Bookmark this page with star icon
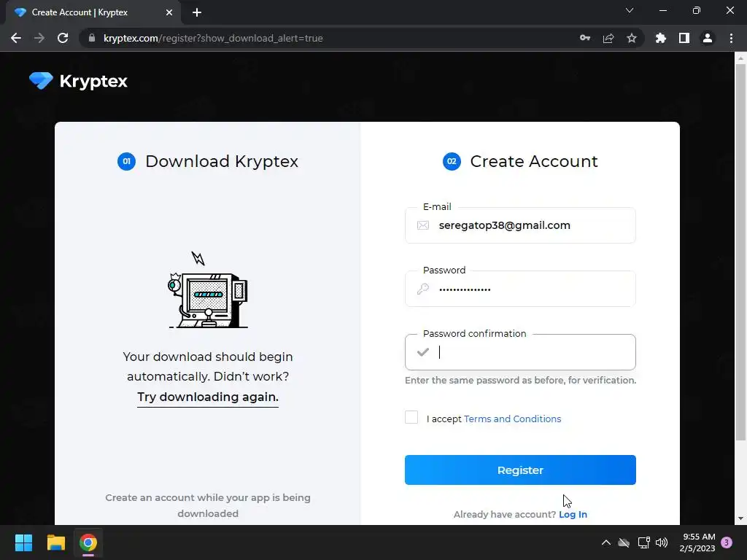The image size is (747, 560). [632, 38]
